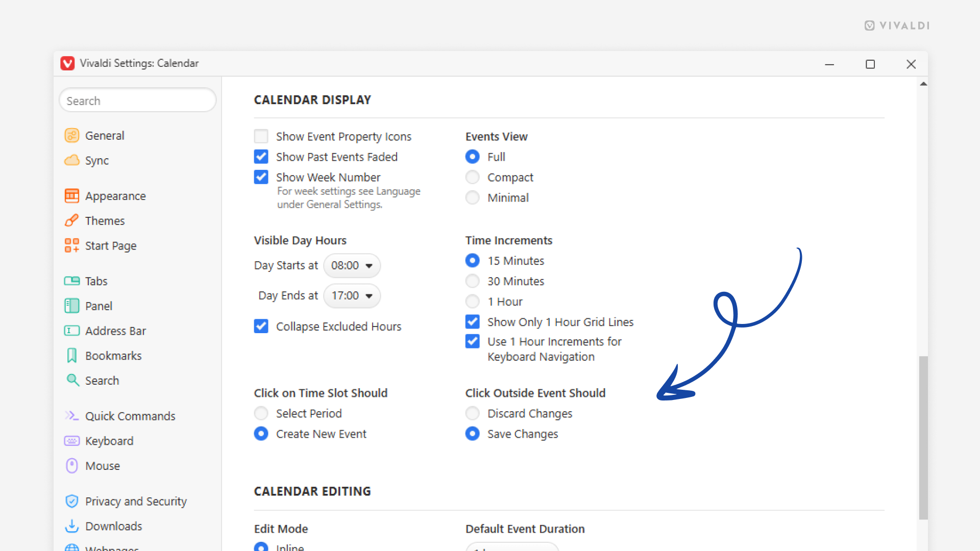Choose Select Period for time slot click
Screen dimensions: 980x551
click(x=261, y=413)
